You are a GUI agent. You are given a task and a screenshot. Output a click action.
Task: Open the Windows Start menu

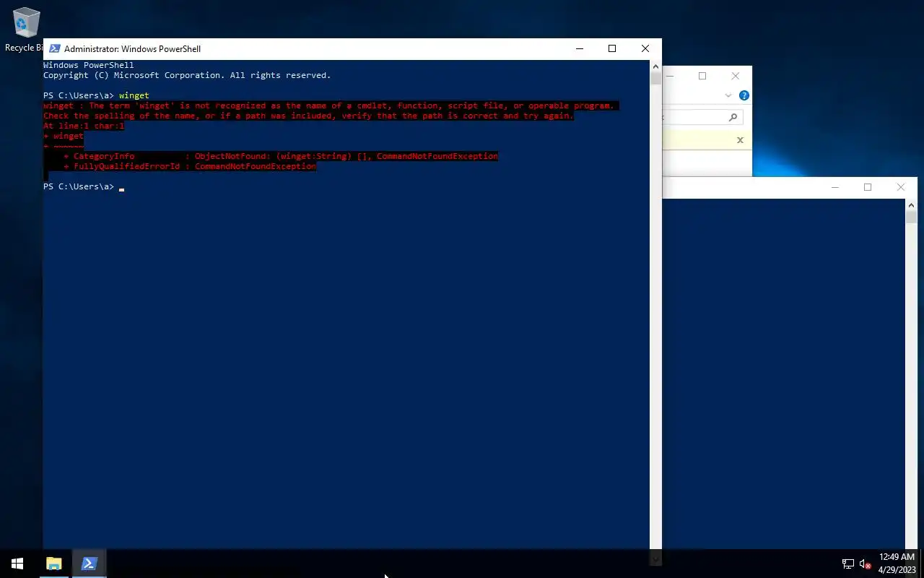pos(17,564)
